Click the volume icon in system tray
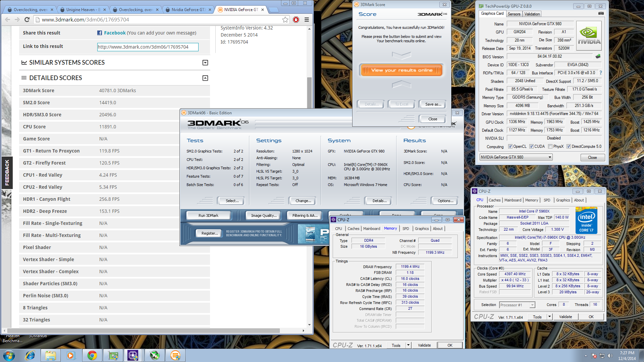 (x=610, y=356)
